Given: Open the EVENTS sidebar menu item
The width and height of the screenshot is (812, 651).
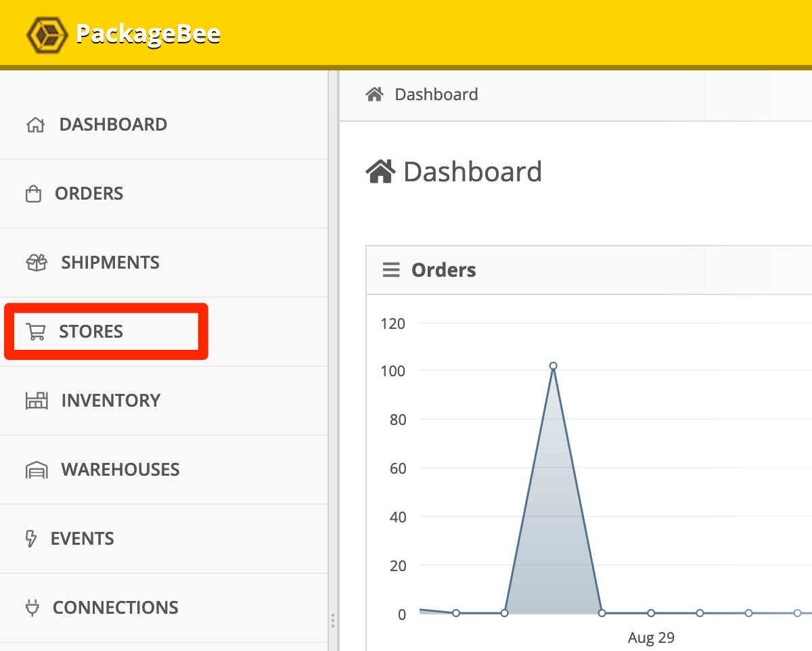Looking at the screenshot, I should [83, 539].
